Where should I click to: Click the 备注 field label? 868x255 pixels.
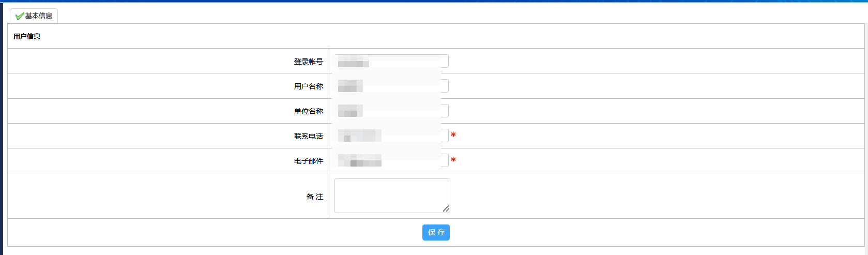(x=314, y=197)
